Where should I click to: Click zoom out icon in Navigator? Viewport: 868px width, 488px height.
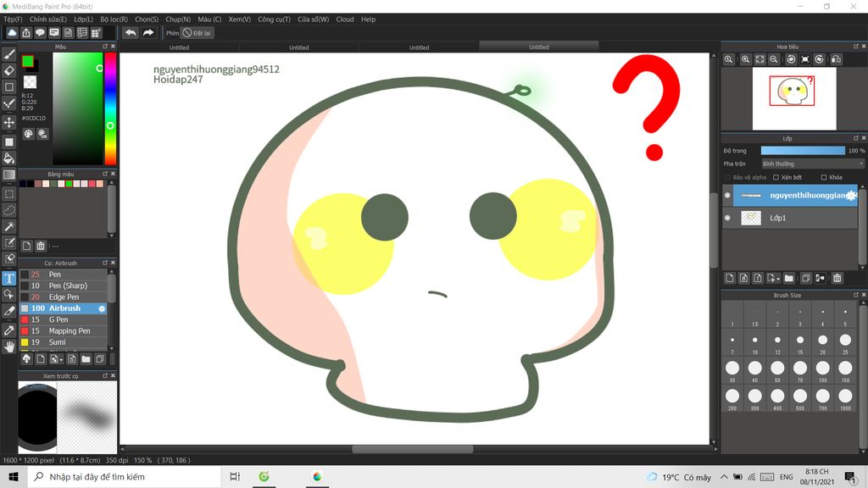click(x=774, y=59)
